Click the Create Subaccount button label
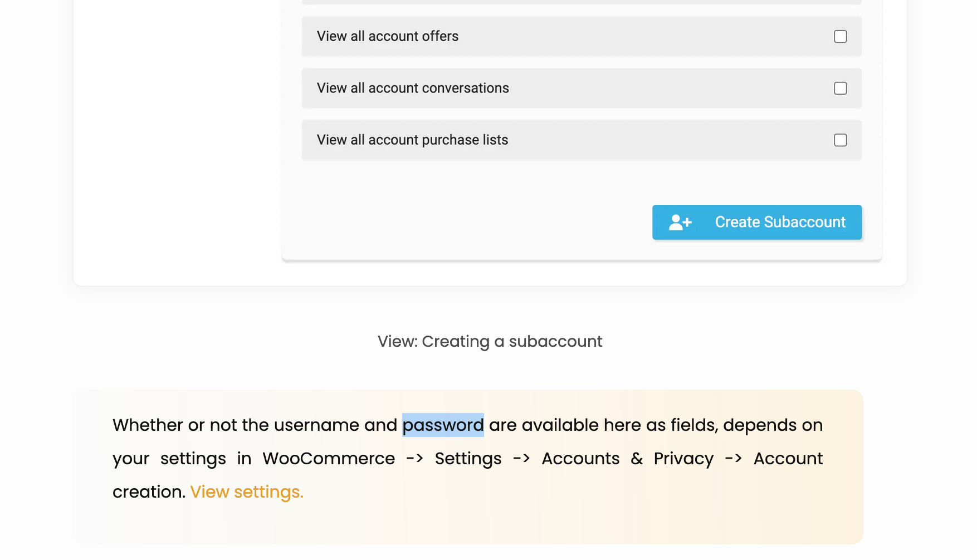 tap(780, 222)
